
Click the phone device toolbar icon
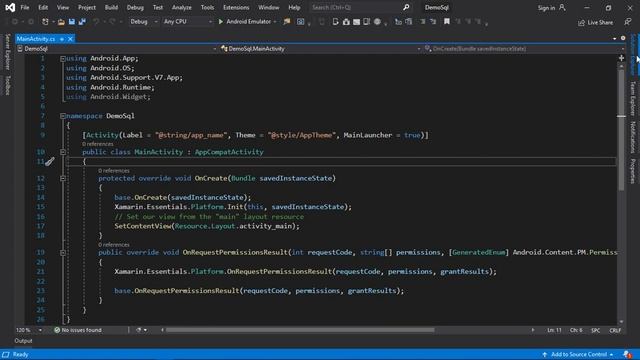tap(367, 22)
